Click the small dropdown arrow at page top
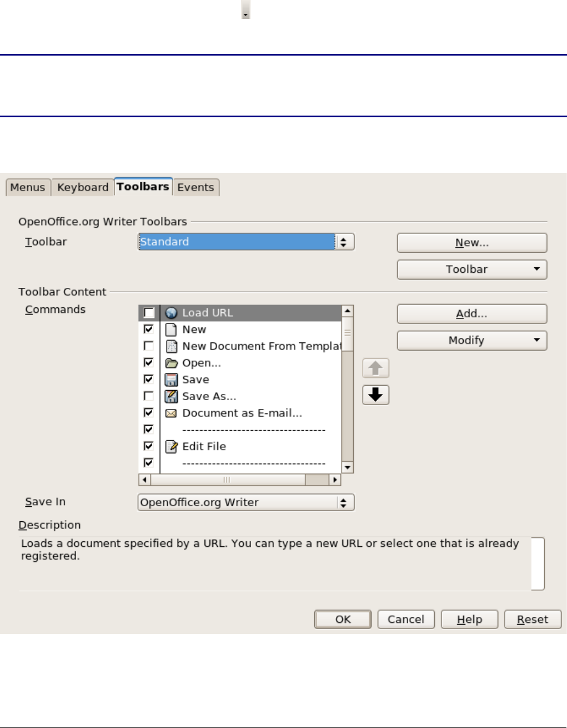Viewport: 567px width, 728px height. point(245,9)
